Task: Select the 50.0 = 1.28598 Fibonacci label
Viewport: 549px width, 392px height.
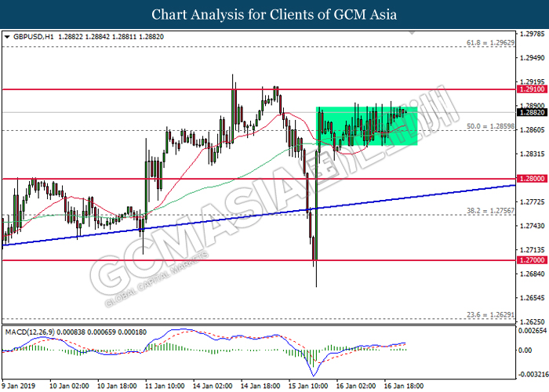Action: (x=490, y=126)
